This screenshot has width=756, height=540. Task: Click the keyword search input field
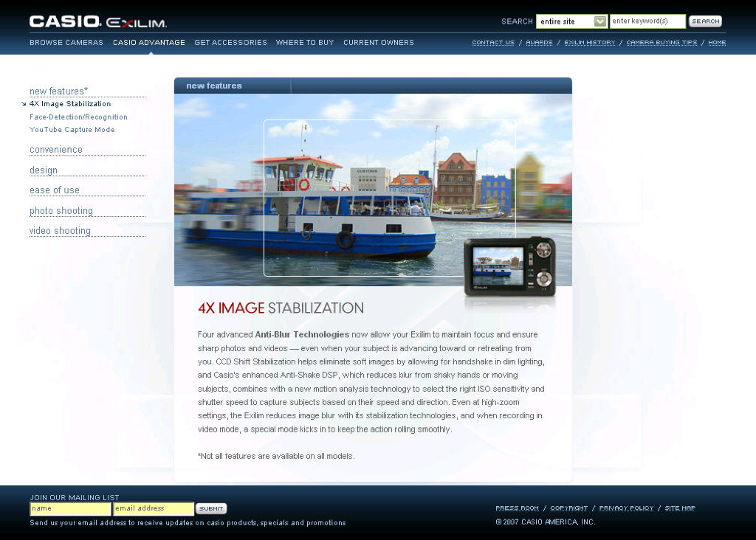click(647, 21)
